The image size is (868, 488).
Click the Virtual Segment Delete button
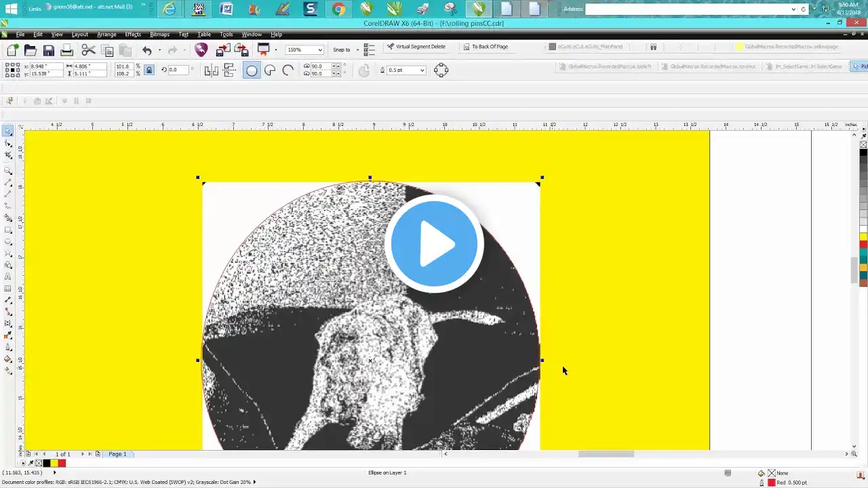tap(416, 47)
